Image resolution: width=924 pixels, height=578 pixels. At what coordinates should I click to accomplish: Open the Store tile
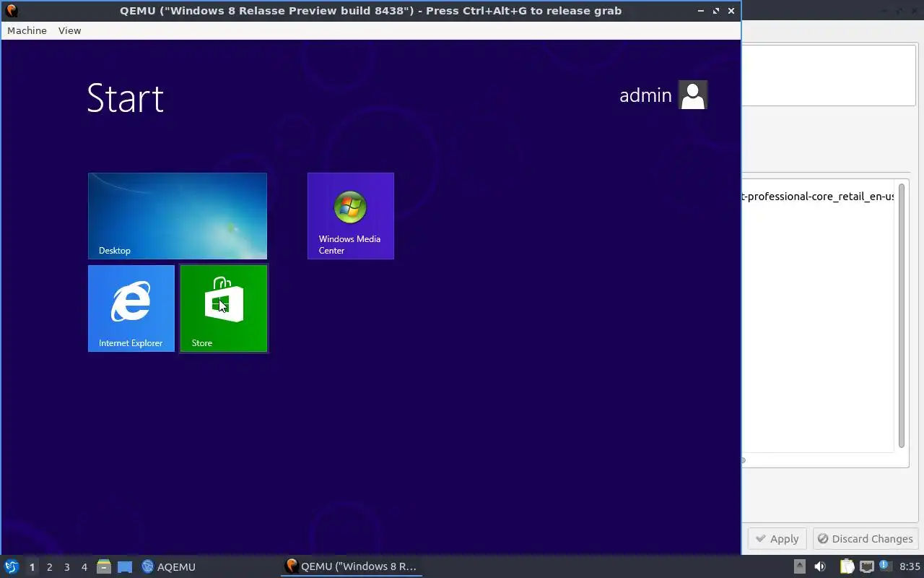coord(224,309)
